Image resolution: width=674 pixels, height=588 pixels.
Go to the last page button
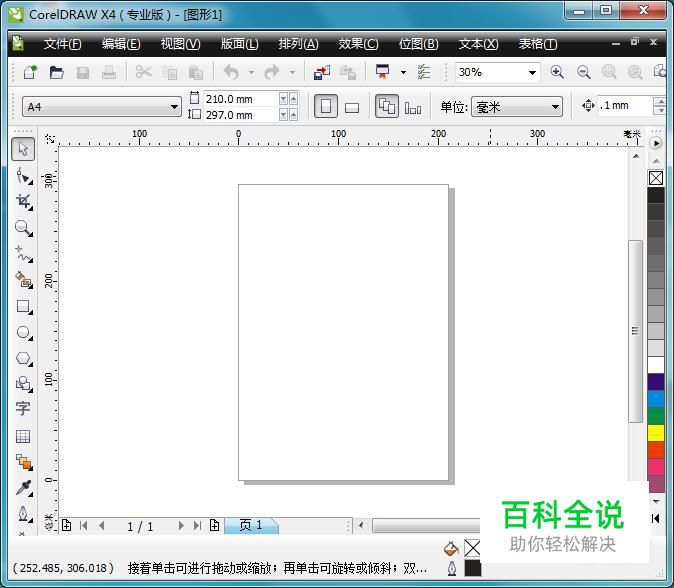point(197,525)
